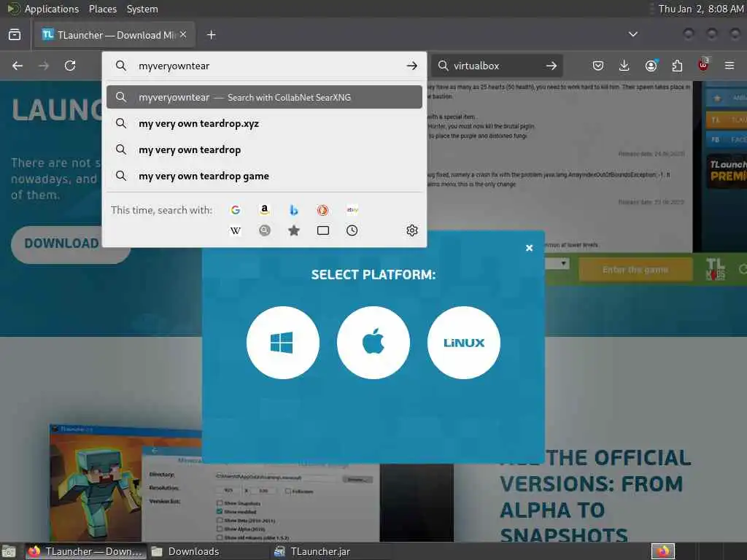Click the clock in the top panel
This screenshot has width=747, height=560.
pos(700,9)
